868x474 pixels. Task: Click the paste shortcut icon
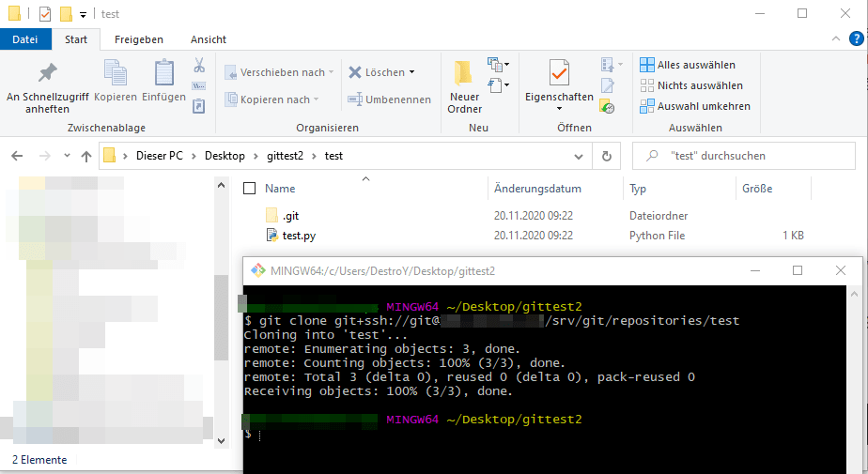(199, 106)
